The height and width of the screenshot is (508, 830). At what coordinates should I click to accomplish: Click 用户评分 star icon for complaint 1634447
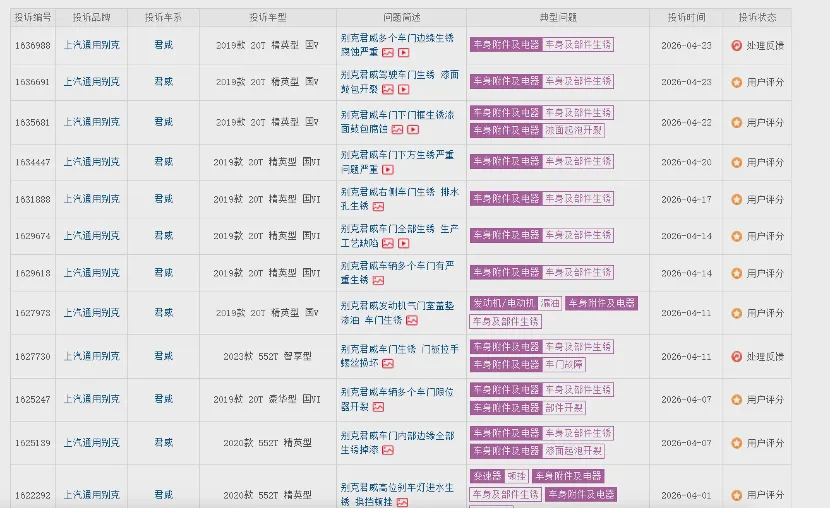(736, 162)
